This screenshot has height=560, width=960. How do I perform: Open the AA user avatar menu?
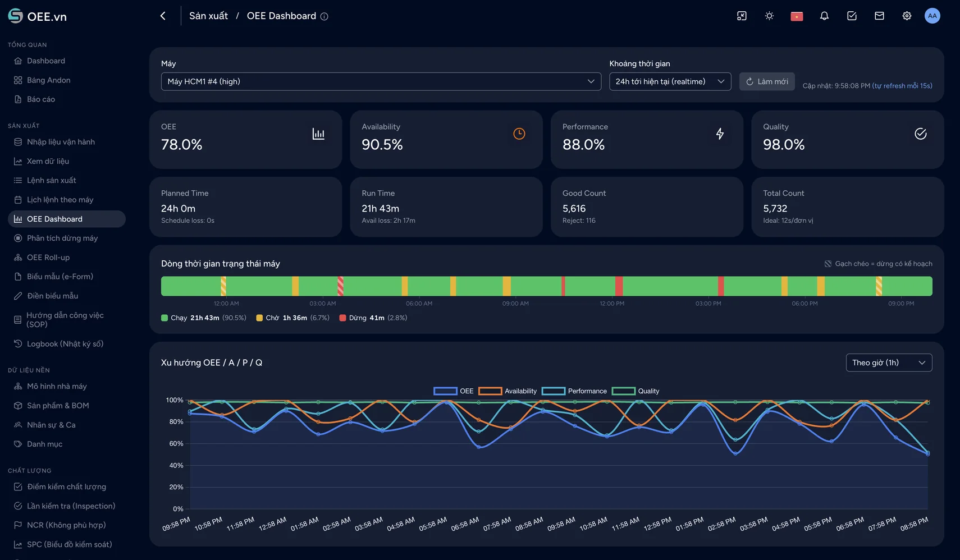tap(932, 16)
